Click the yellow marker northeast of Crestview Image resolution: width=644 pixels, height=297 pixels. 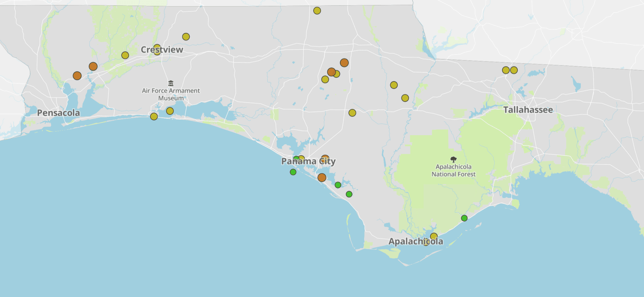pos(186,37)
